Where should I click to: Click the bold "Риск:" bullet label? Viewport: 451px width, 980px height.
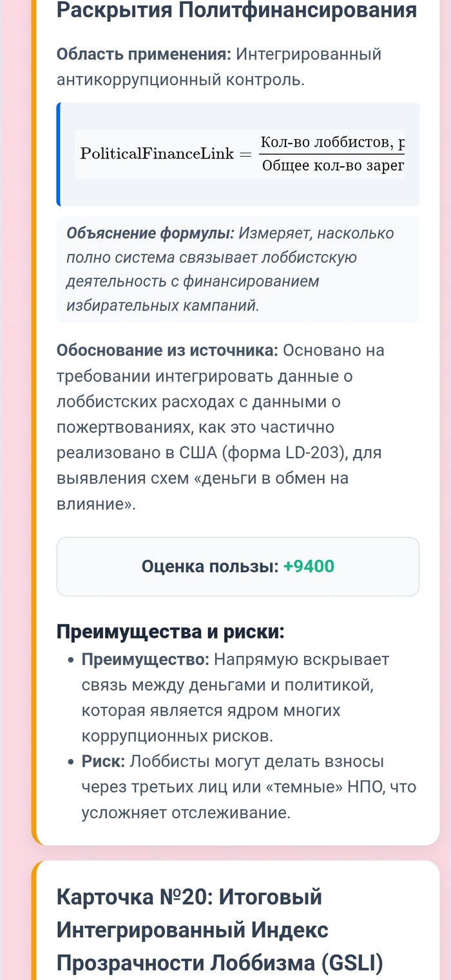[104, 762]
